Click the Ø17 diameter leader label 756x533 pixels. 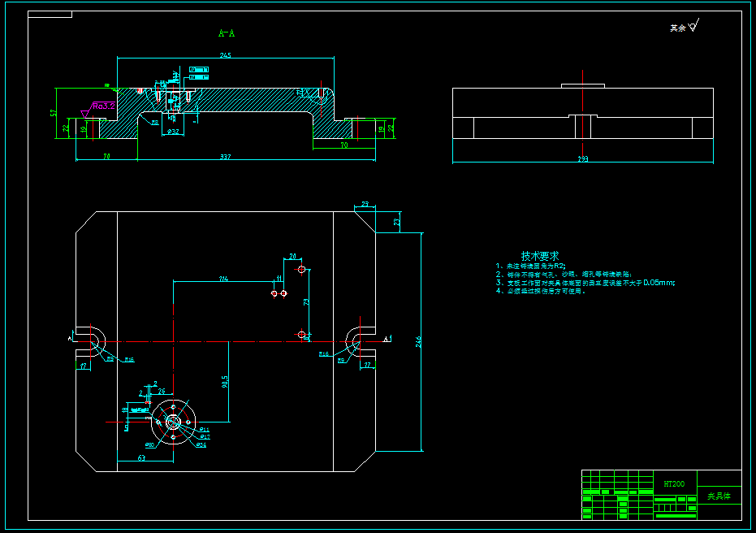coord(205,437)
